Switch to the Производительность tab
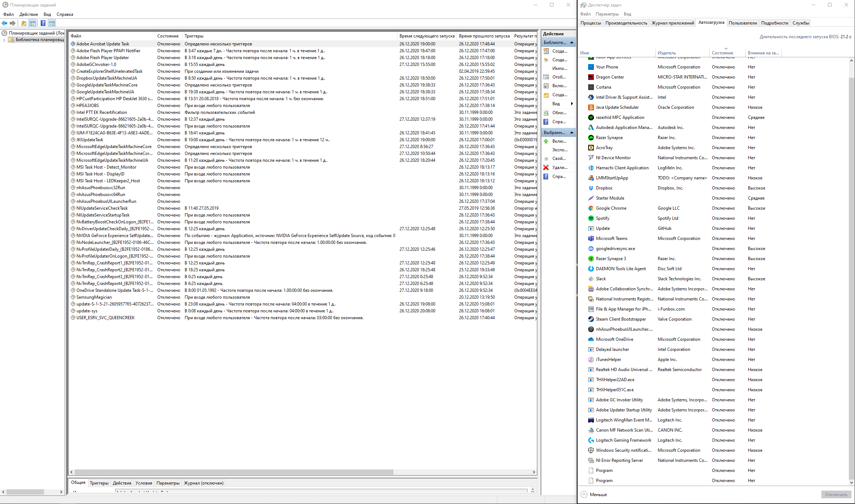Image resolution: width=855 pixels, height=504 pixels. point(626,23)
